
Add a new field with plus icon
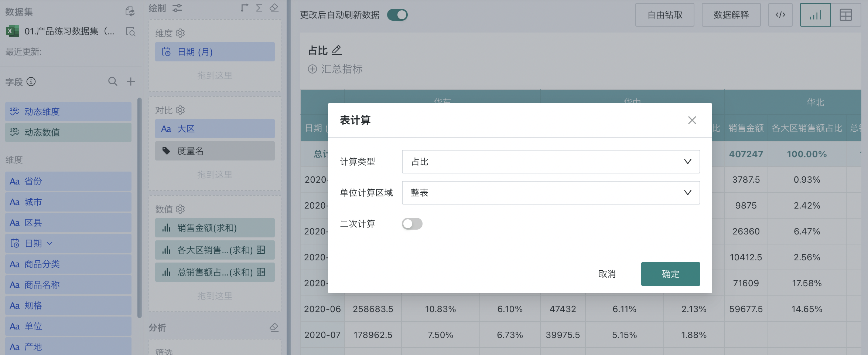(x=131, y=81)
